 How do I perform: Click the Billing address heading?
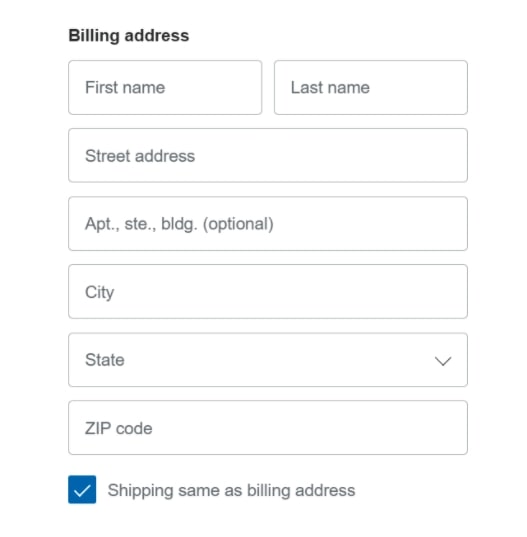[129, 36]
